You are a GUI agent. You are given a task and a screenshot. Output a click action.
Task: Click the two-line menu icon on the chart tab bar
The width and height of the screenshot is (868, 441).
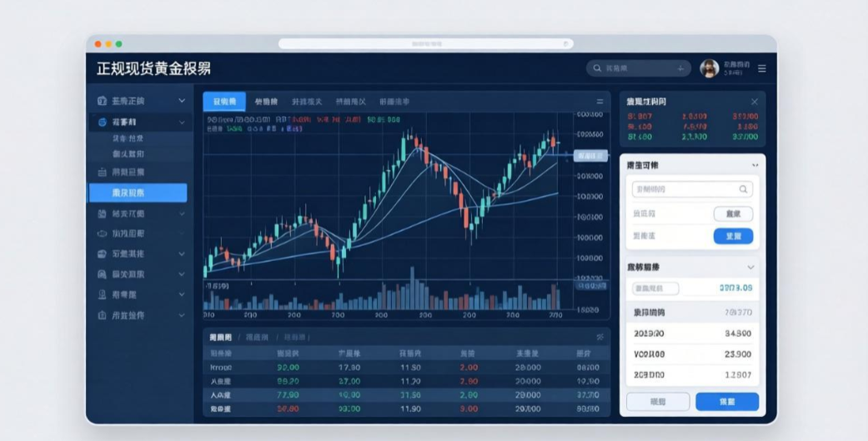coord(600,102)
